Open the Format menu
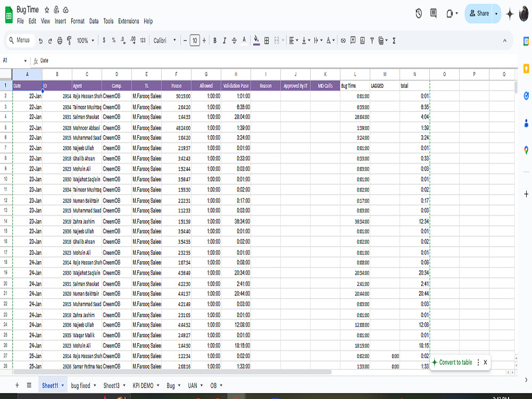Image resolution: width=532 pixels, height=399 pixels. coord(77,21)
